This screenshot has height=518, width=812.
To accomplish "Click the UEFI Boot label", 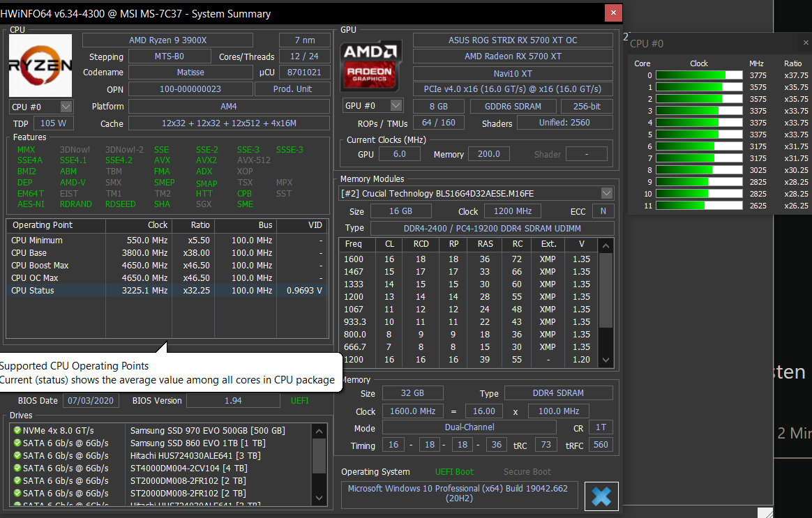I will [454, 471].
